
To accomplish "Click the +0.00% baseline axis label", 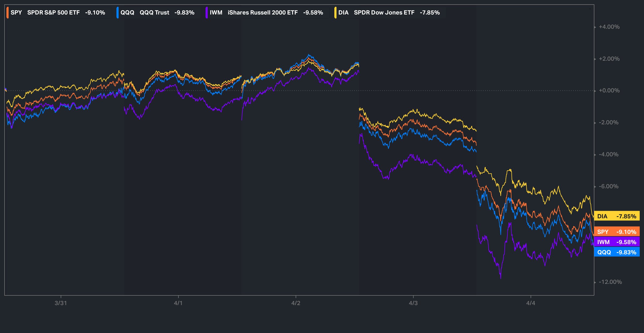I will pyautogui.click(x=609, y=91).
